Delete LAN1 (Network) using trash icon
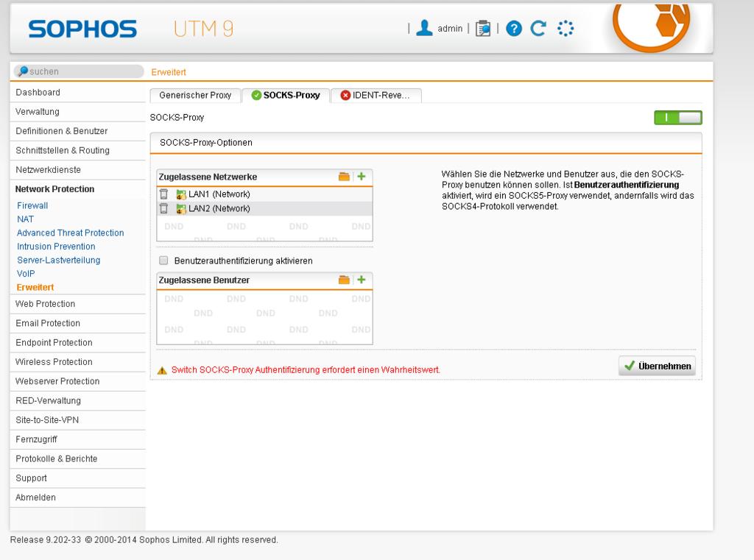The image size is (754, 560). tap(164, 194)
